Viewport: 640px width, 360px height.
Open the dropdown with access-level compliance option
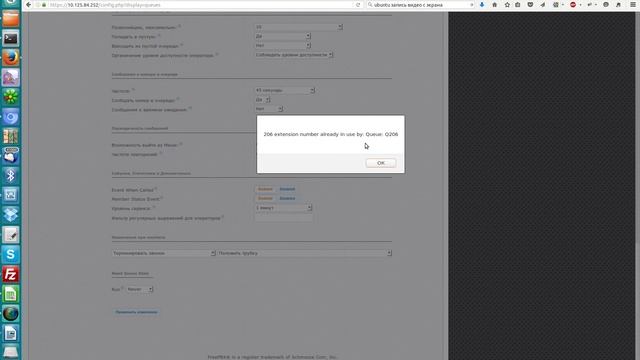294,55
